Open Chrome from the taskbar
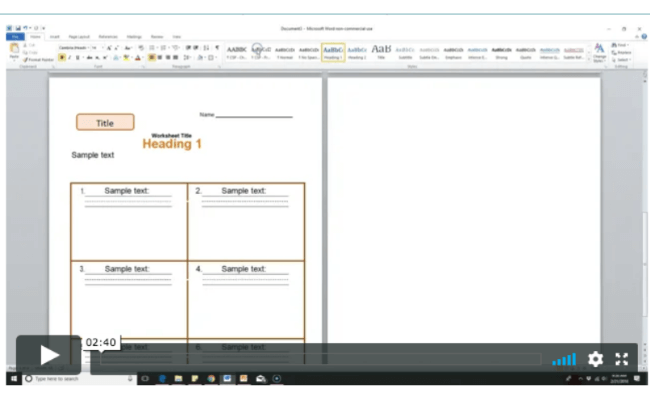The image size is (650, 400). 211,378
